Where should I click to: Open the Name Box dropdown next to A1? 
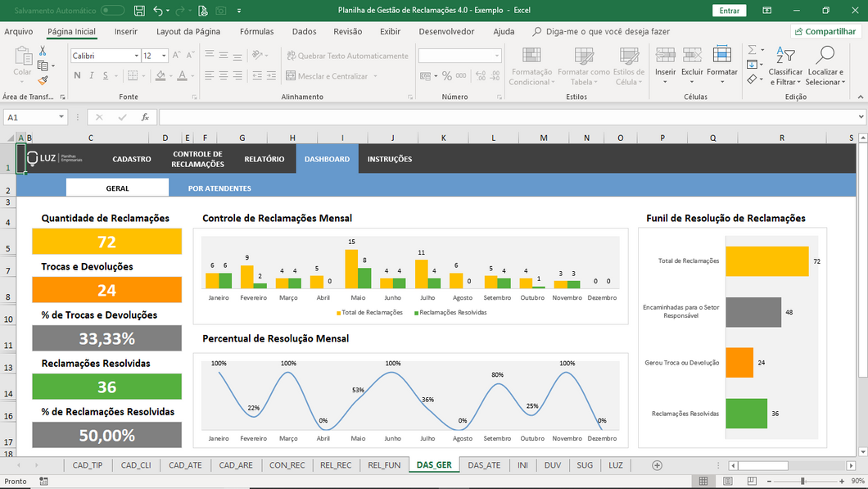pyautogui.click(x=61, y=117)
